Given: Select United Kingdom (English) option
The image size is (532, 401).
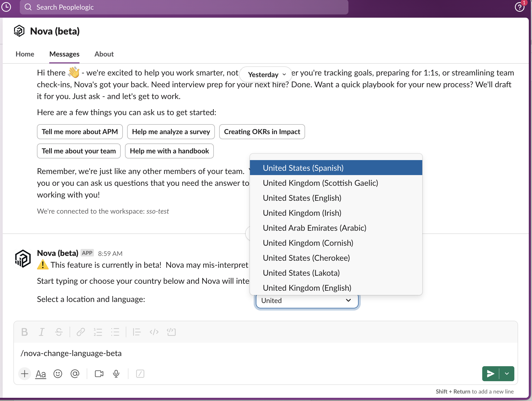Looking at the screenshot, I should pos(307,288).
